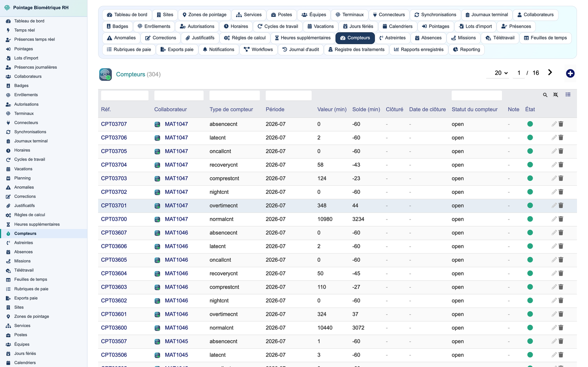
Task: Click the Heures supplémentaires hourglass icon in sidebar
Action: pyautogui.click(x=8, y=224)
